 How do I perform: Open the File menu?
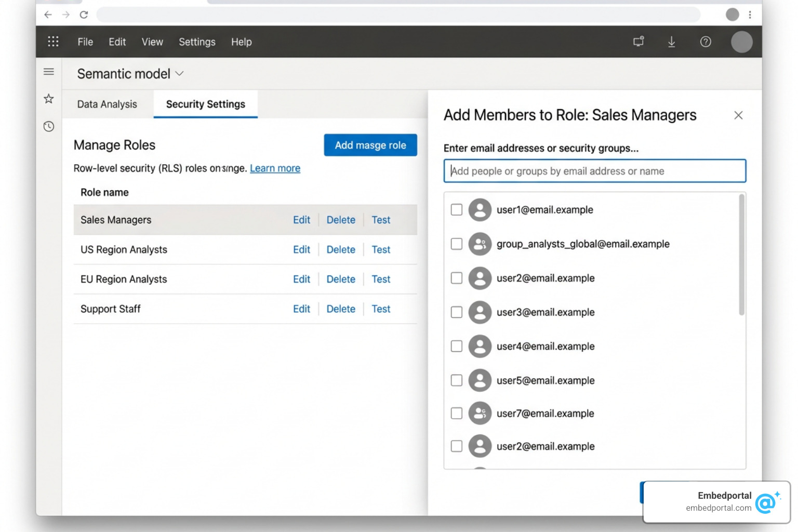pos(85,42)
